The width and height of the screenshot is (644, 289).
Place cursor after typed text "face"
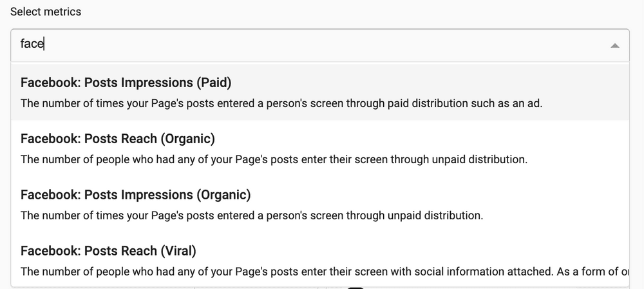pos(43,45)
